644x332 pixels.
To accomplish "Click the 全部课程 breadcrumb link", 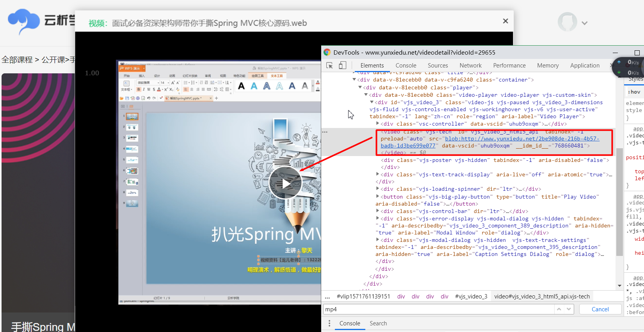I will coord(17,60).
